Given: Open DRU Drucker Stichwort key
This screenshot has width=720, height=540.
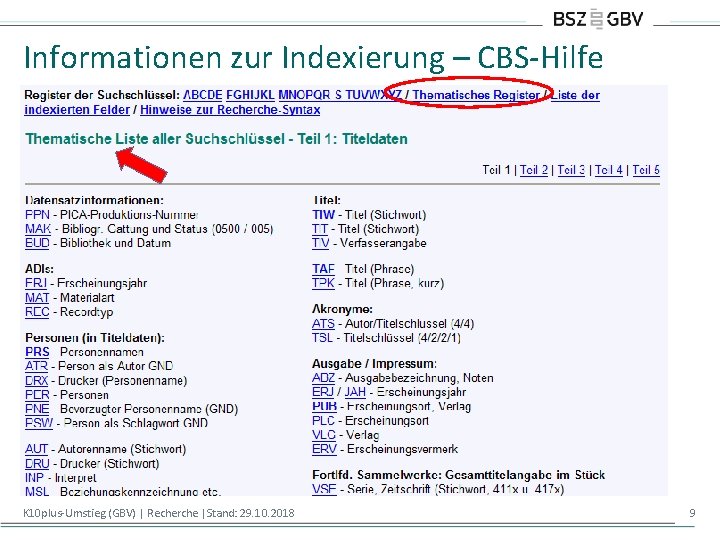Looking at the screenshot, I should coord(37,464).
